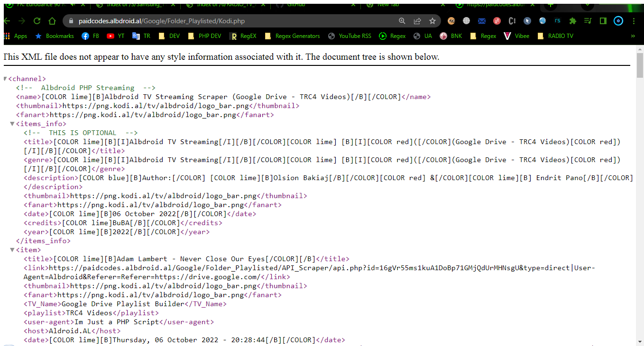644x346 pixels.
Task: Open the Extensions puzzle piece menu
Action: pyautogui.click(x=573, y=21)
